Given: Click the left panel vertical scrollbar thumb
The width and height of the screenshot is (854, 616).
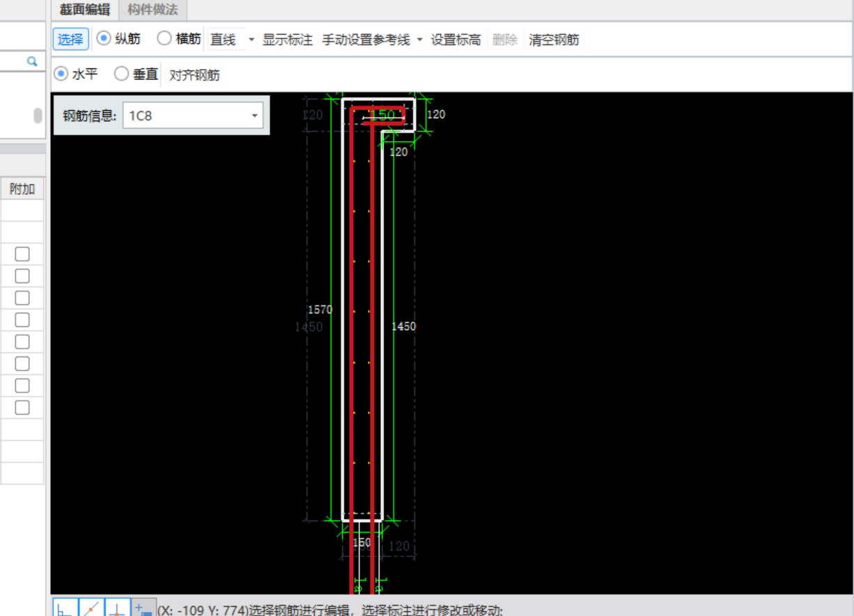Looking at the screenshot, I should 38,116.
